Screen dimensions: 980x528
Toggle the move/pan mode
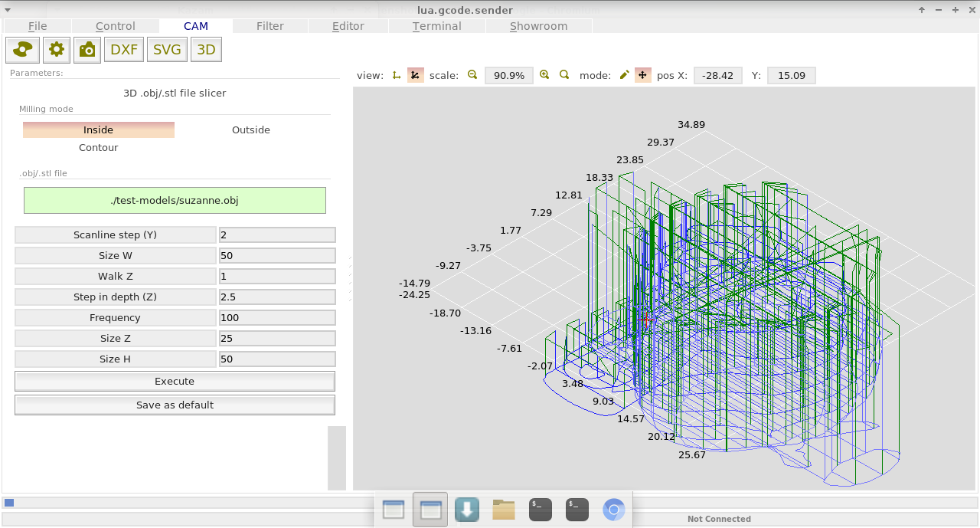click(x=642, y=75)
